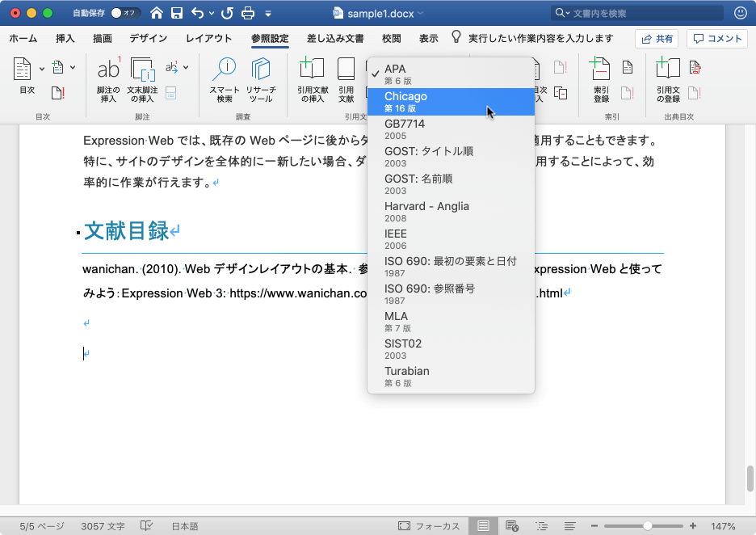Click the insert index icon

(628, 67)
